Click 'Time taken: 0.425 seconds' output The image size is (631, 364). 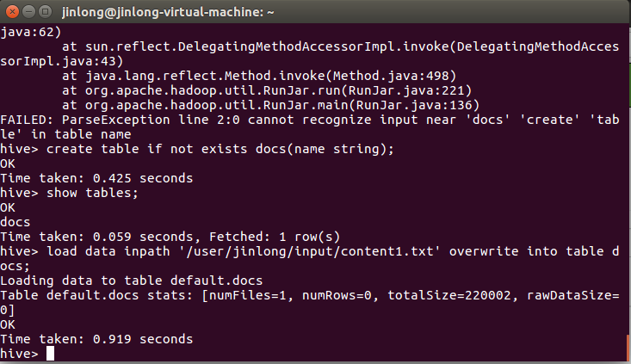[96, 178]
